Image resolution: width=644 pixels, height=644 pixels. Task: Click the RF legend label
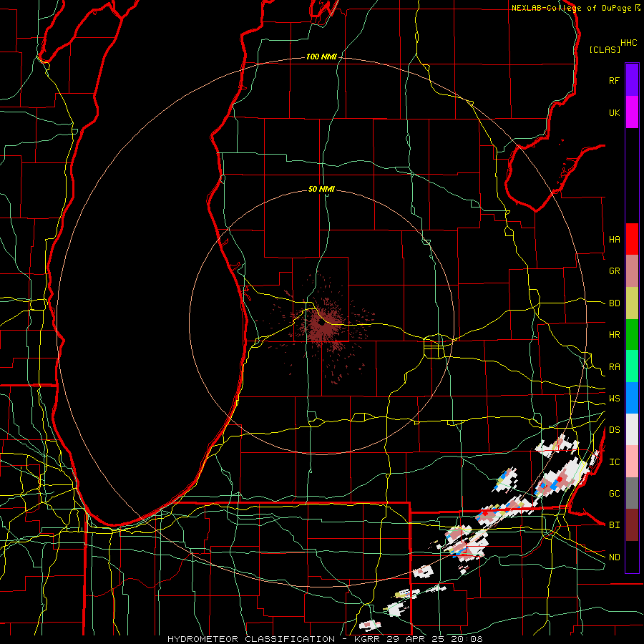coord(614,80)
